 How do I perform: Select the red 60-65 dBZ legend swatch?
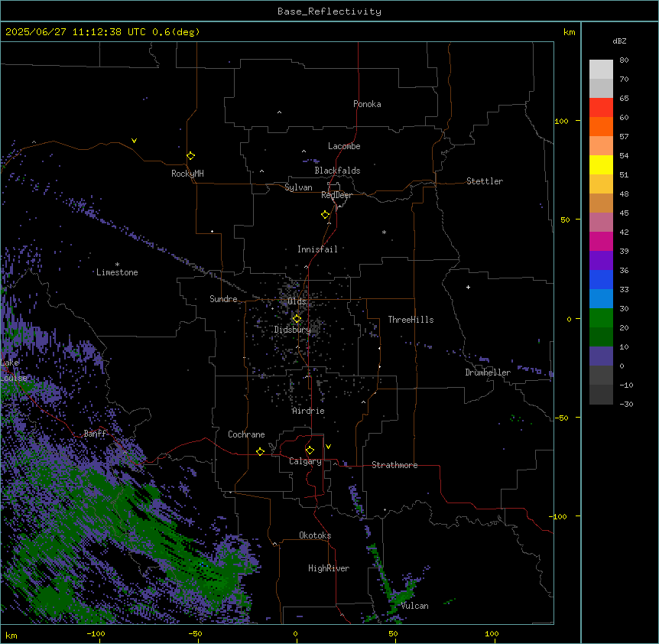[x=601, y=108]
